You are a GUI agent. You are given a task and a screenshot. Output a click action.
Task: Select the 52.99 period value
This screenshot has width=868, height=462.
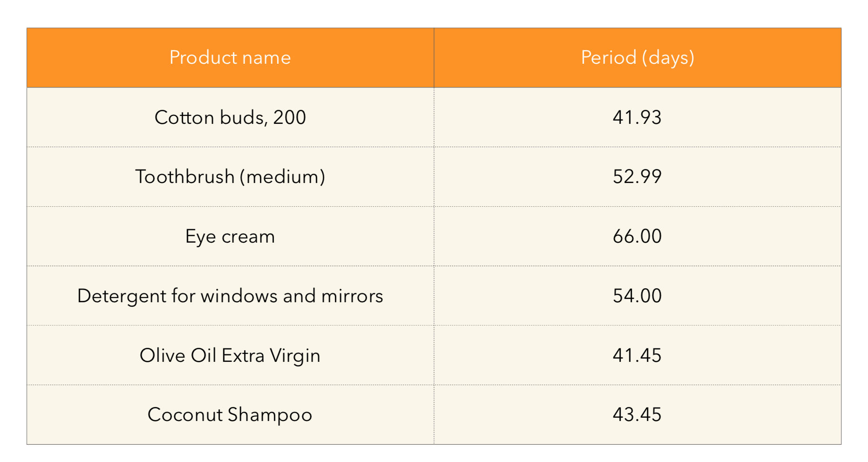(x=637, y=177)
